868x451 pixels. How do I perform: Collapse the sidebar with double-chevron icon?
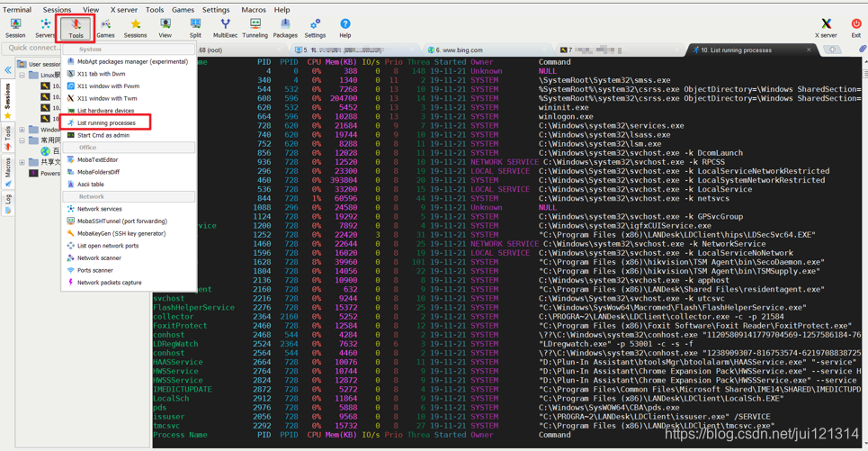coord(8,70)
